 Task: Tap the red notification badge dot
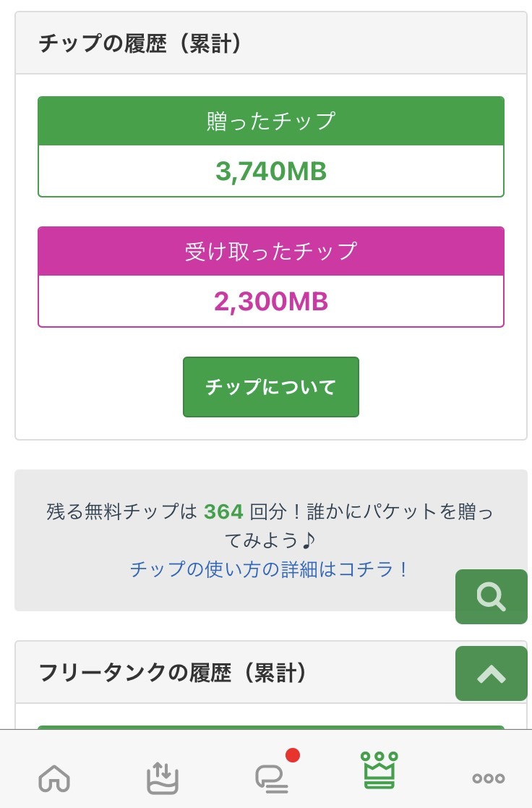tap(293, 756)
